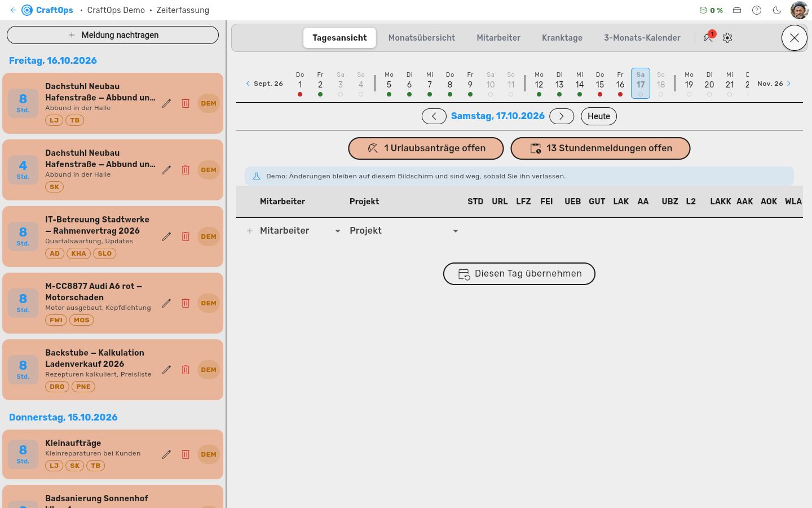Click the back arrow next to CraftOps logo
The width and height of the screenshot is (812, 508).
pos(13,10)
